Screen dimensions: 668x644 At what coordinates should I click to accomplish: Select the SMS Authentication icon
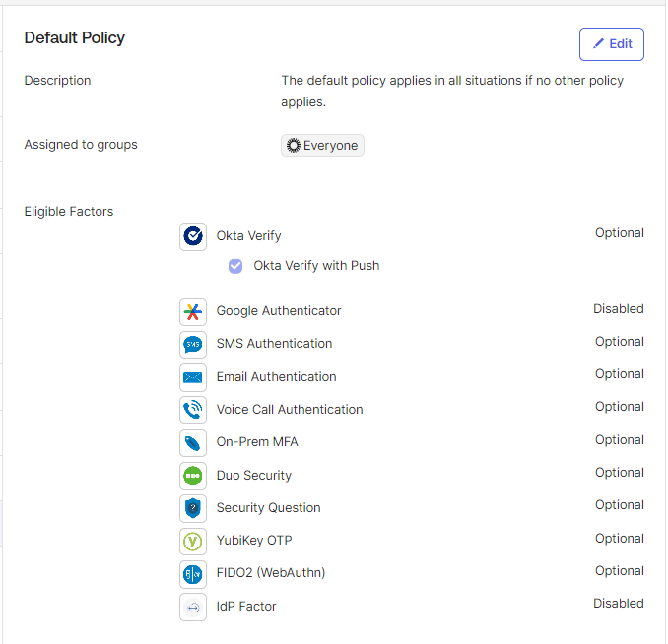[193, 345]
